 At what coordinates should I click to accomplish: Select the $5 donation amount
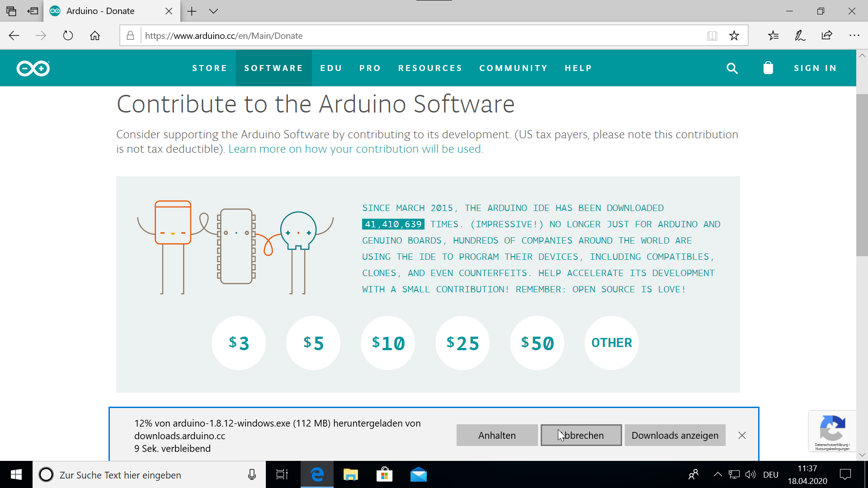click(x=313, y=343)
